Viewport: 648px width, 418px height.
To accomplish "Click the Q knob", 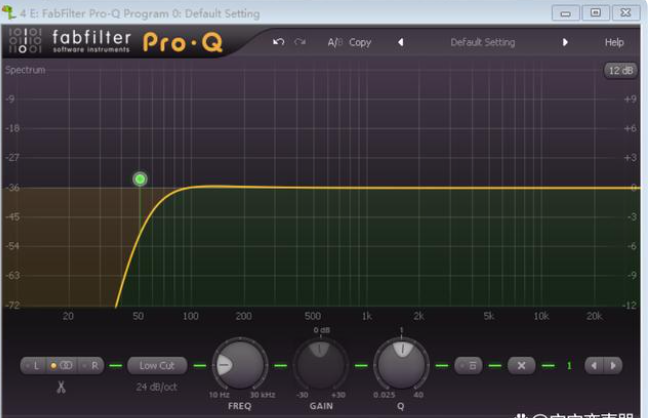I will coord(401,365).
